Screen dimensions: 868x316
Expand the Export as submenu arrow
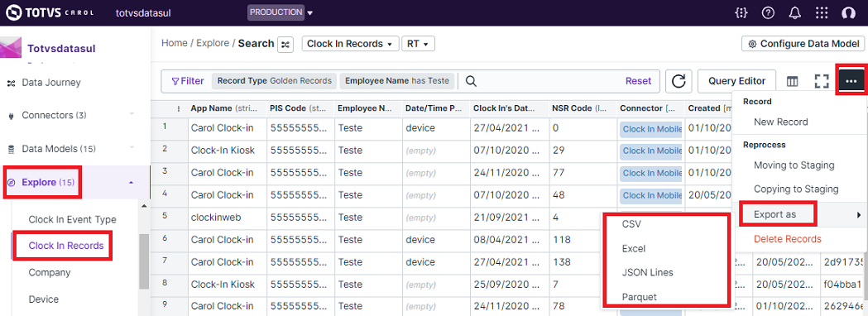click(859, 215)
